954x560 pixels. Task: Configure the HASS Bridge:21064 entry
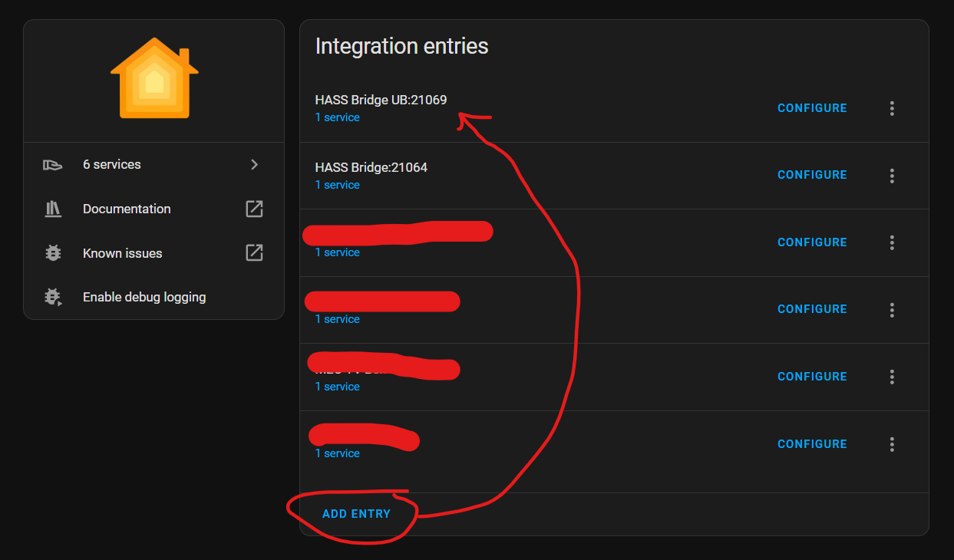(812, 175)
